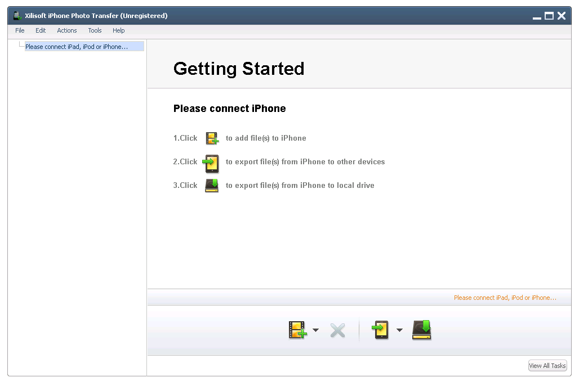
Task: Click the gray delete X toolbar icon
Action: [337, 330]
